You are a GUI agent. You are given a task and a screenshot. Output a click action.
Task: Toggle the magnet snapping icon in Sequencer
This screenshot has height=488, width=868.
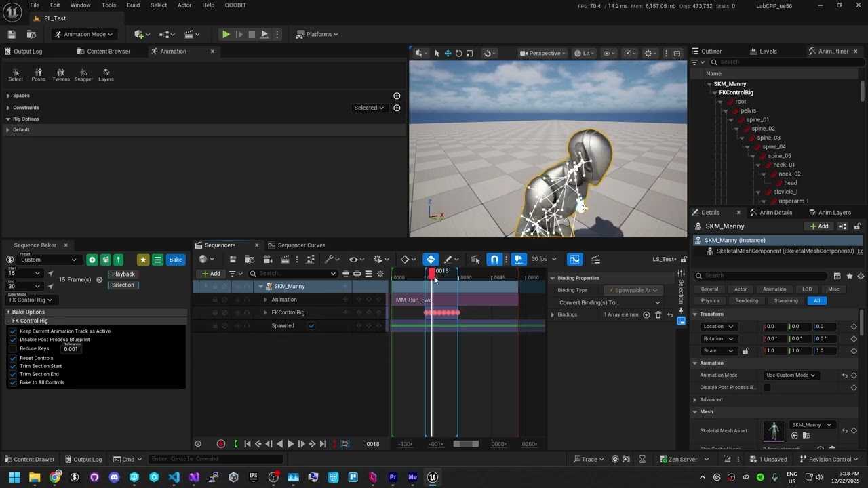coord(494,259)
